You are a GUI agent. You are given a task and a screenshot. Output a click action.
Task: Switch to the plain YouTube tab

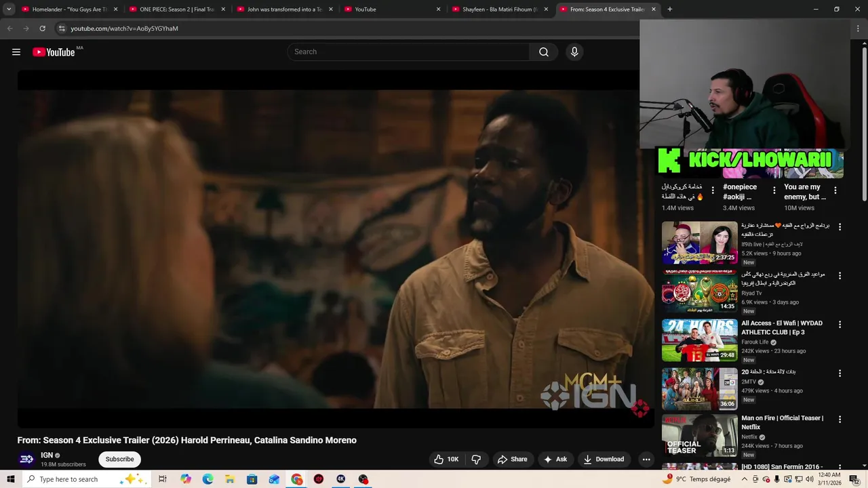(x=391, y=9)
